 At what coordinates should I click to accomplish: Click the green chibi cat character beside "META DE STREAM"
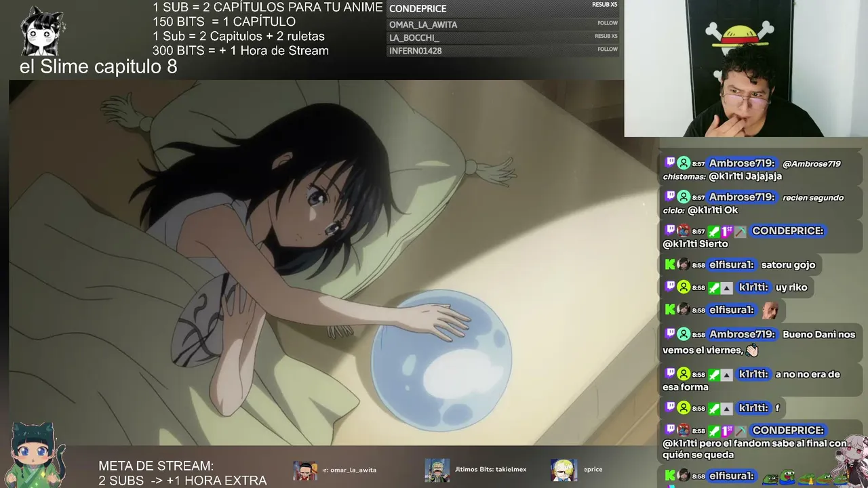35,454
